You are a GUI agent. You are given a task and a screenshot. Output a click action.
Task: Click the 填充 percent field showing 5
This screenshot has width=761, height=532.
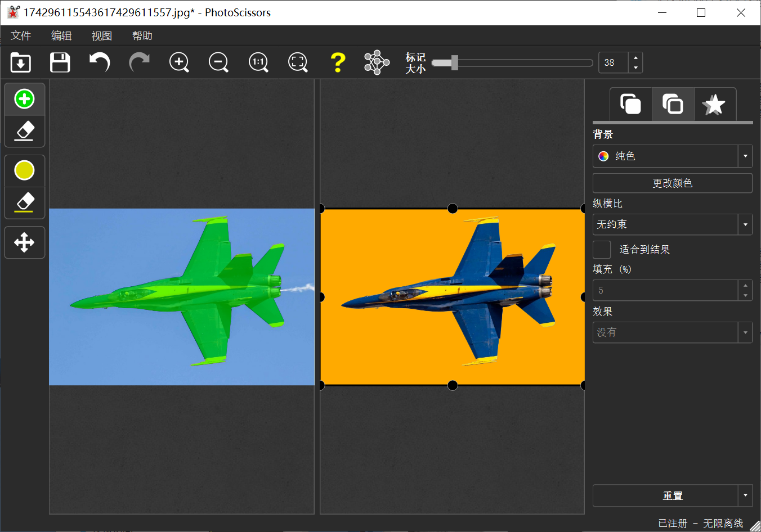[x=665, y=290]
